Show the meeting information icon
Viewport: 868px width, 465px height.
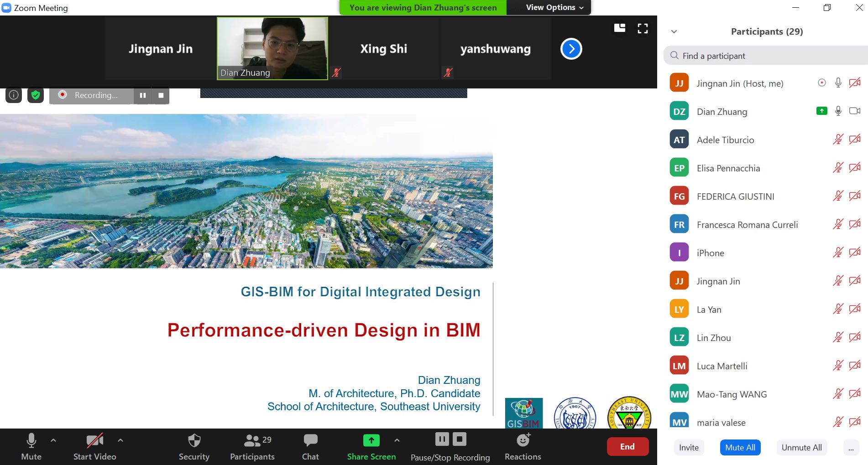(14, 95)
